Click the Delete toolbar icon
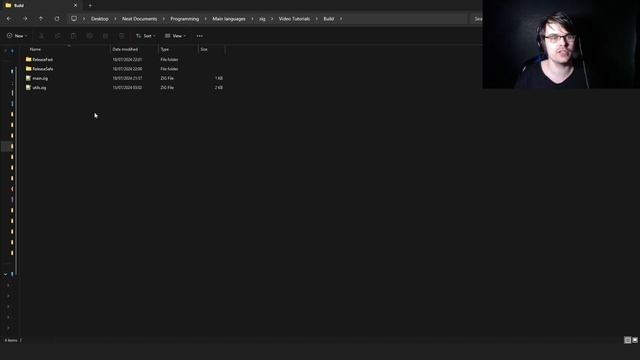This screenshot has width=640, height=360. coord(122,36)
